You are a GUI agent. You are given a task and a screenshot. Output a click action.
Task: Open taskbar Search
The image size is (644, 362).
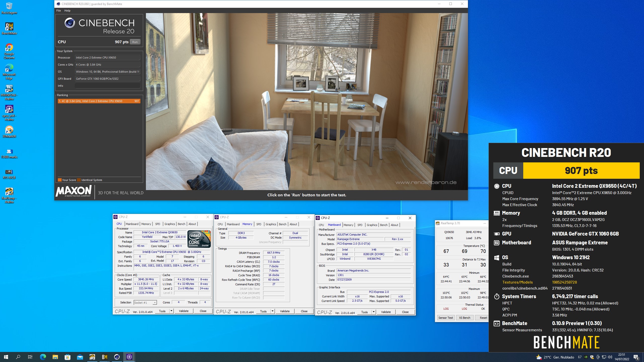pos(18,357)
